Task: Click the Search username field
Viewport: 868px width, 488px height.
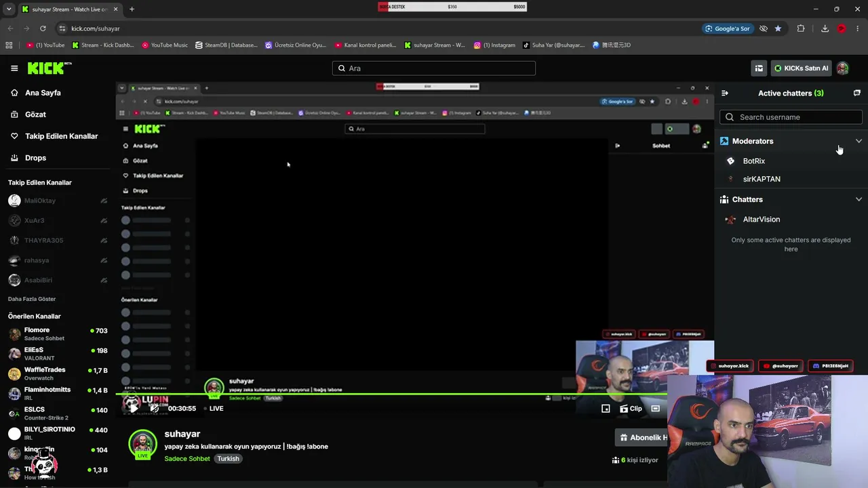Action: point(791,117)
